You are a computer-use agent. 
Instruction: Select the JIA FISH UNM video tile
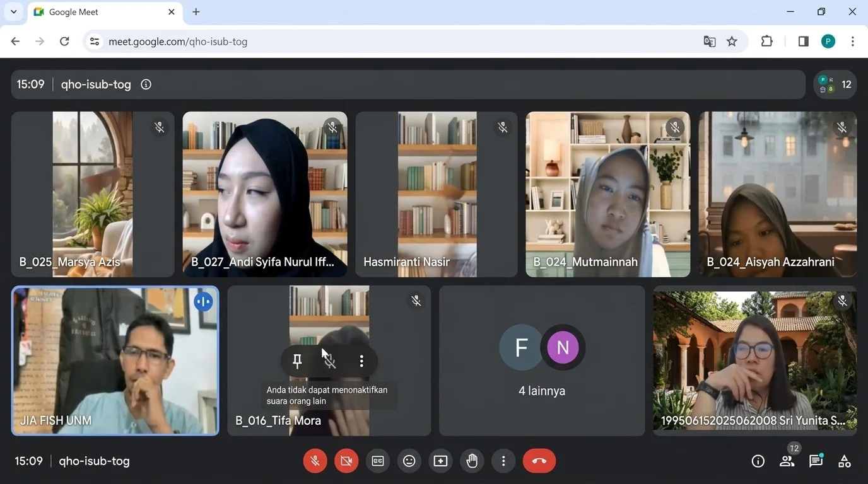tap(115, 361)
